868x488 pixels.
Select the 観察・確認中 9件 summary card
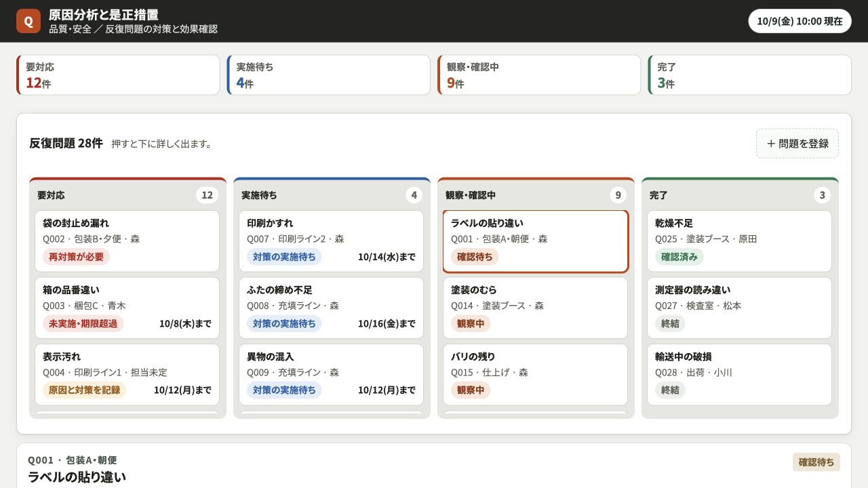point(539,75)
